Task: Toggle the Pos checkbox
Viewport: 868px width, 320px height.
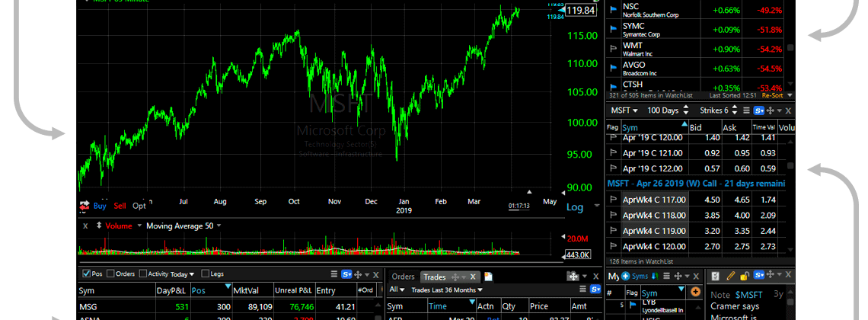Action: point(86,274)
